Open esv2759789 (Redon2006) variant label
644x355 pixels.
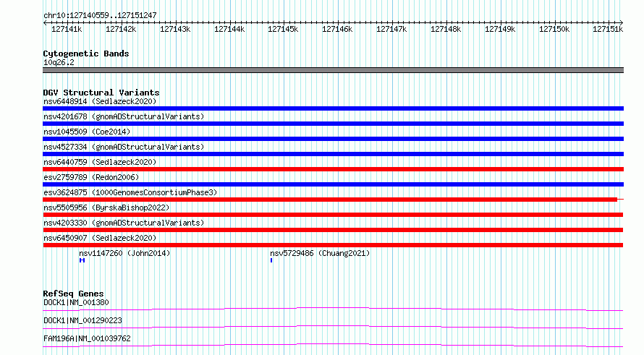[x=91, y=177]
